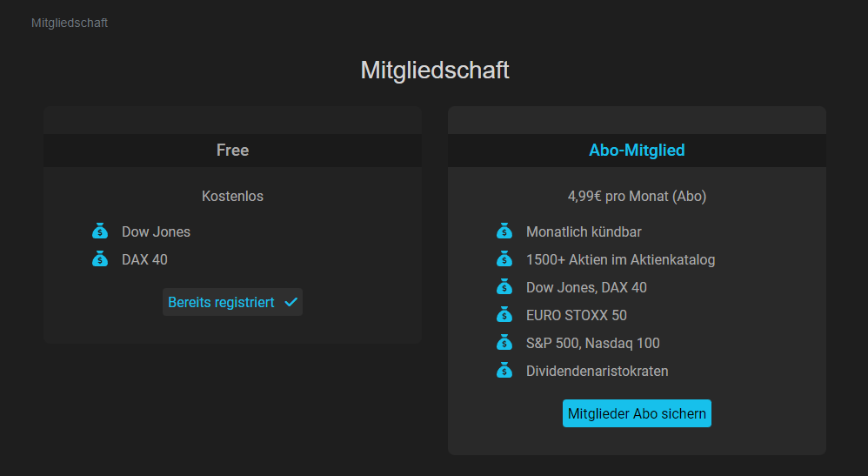The width and height of the screenshot is (868, 476).
Task: Click money bag icon beside EURO STOXX 50
Action: pyautogui.click(x=504, y=315)
